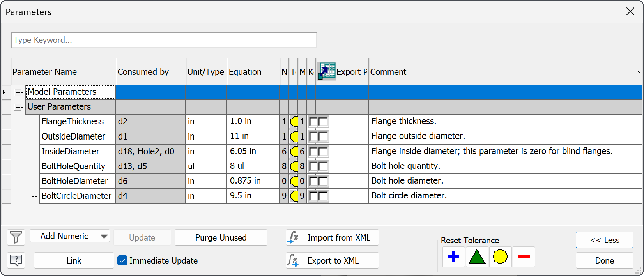
Task: Click the greyed-out Update button
Action: pos(142,237)
